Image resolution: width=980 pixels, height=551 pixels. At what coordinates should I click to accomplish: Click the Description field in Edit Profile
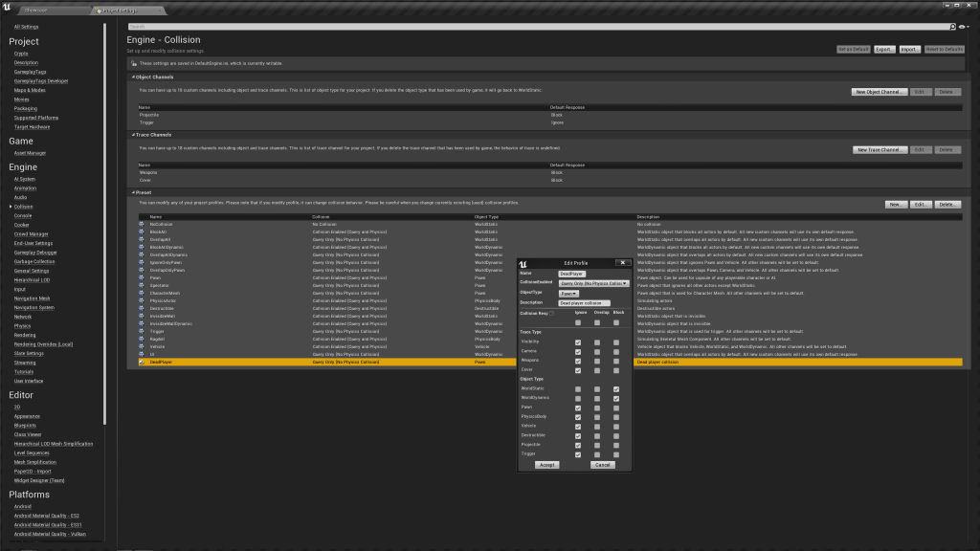click(x=584, y=303)
